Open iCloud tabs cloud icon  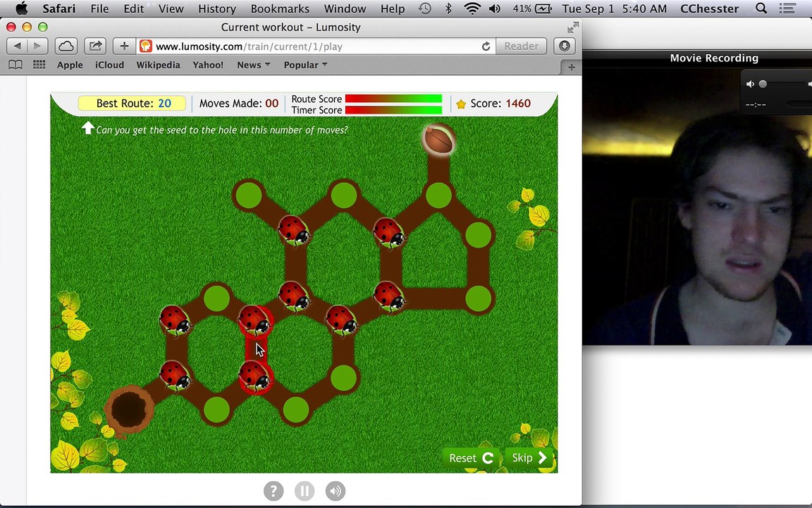click(x=66, y=46)
